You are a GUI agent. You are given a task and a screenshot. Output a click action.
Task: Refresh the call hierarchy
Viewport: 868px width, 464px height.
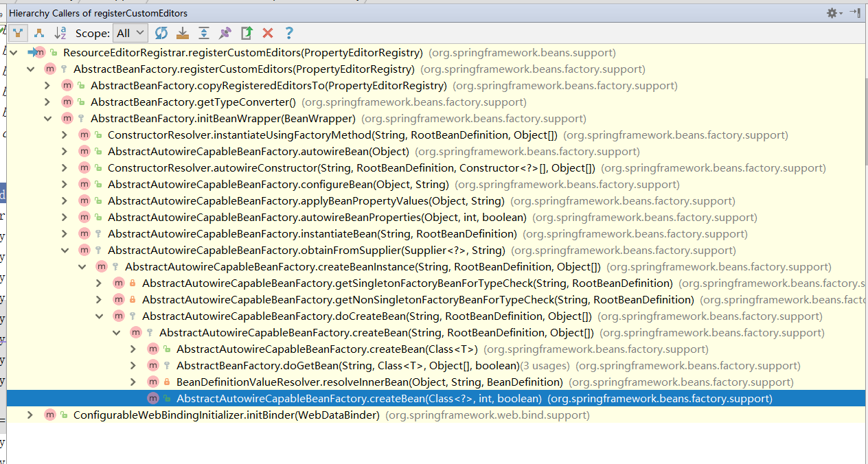pos(161,33)
